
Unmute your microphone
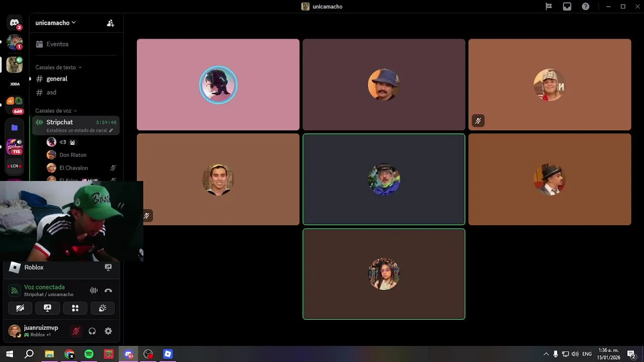click(x=76, y=331)
